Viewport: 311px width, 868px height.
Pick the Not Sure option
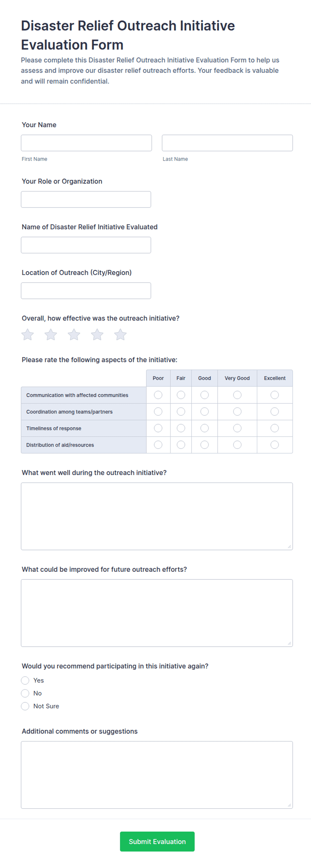[x=25, y=706]
